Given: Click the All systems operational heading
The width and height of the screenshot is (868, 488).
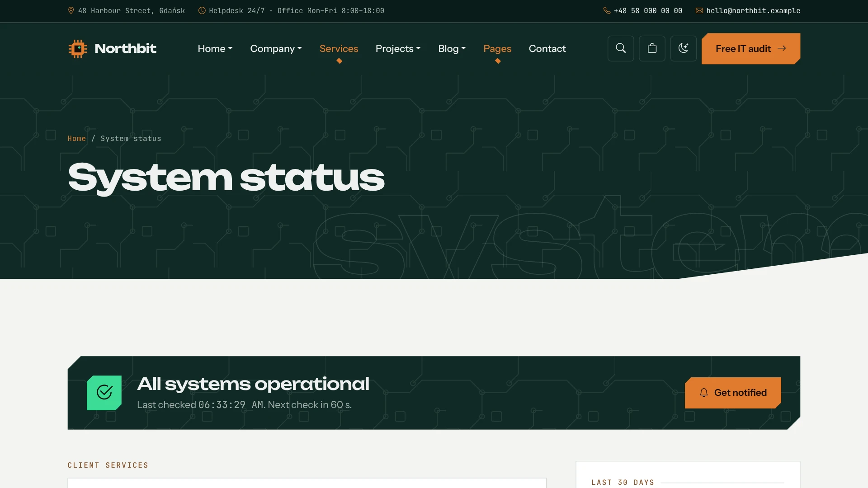Looking at the screenshot, I should click(253, 384).
